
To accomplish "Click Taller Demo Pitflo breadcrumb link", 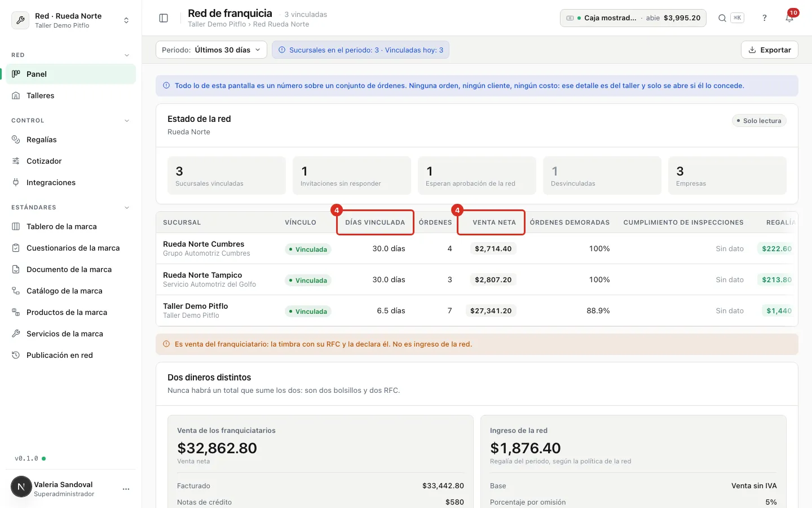I will click(217, 24).
